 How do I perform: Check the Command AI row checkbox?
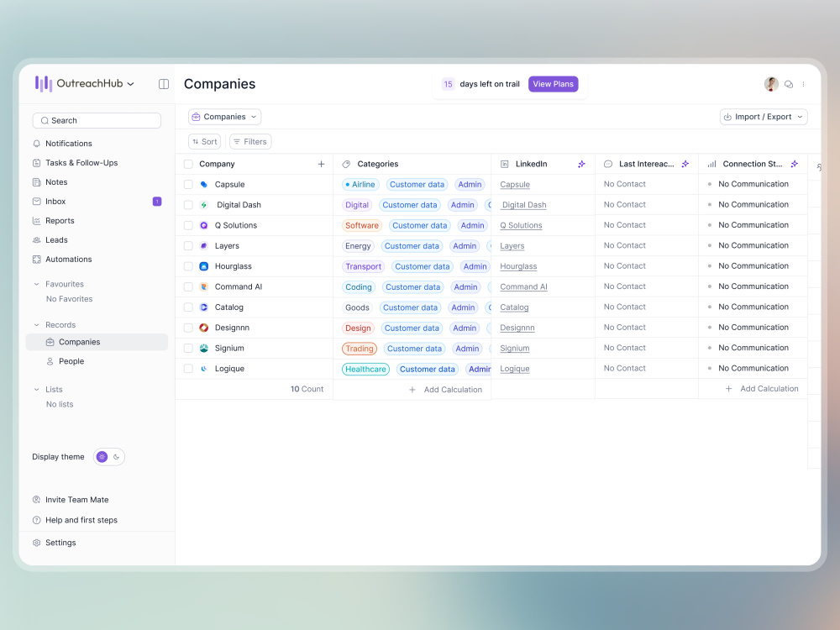(188, 286)
